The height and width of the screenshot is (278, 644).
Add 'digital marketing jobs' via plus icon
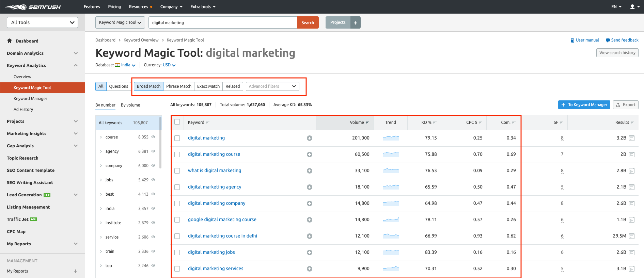(x=310, y=252)
